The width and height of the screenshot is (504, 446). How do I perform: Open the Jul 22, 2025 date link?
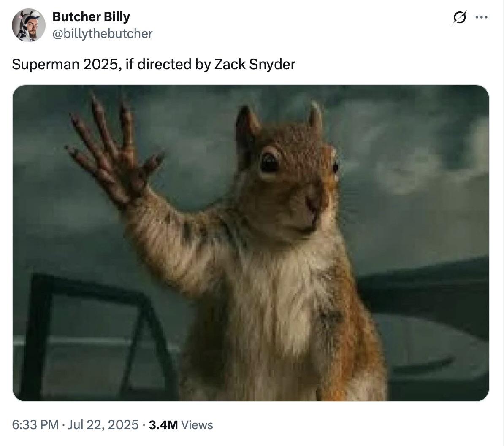(x=103, y=425)
